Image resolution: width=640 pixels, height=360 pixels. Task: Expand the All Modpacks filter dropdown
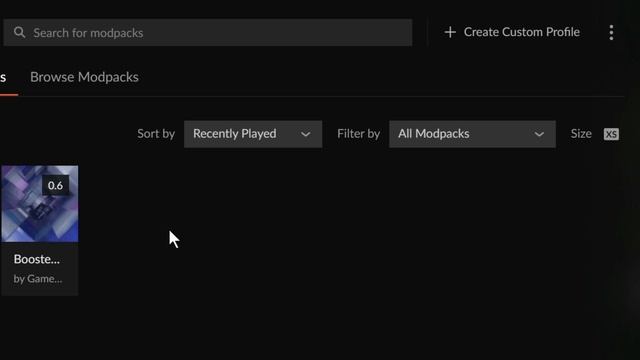472,134
